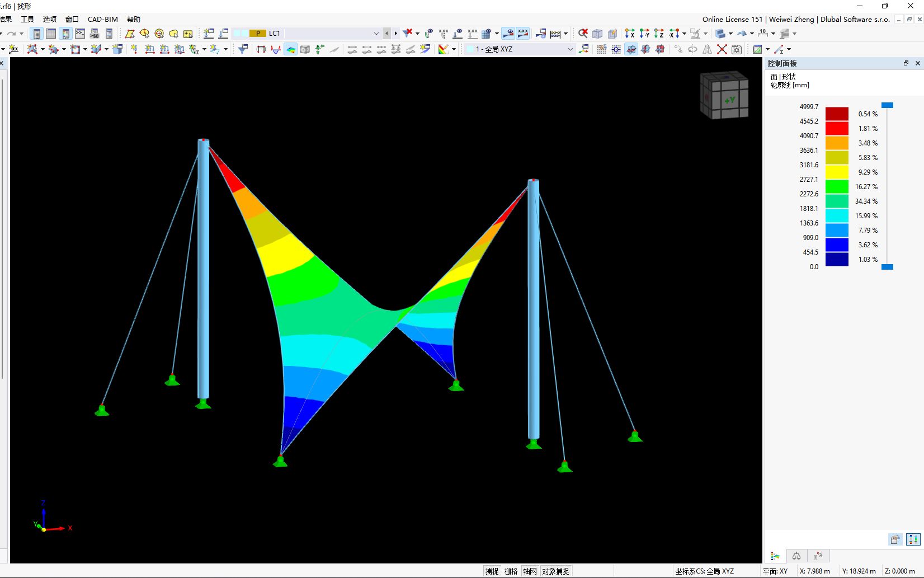This screenshot has height=578, width=924.
Task: Click the >SC script manager icon
Action: point(95,34)
